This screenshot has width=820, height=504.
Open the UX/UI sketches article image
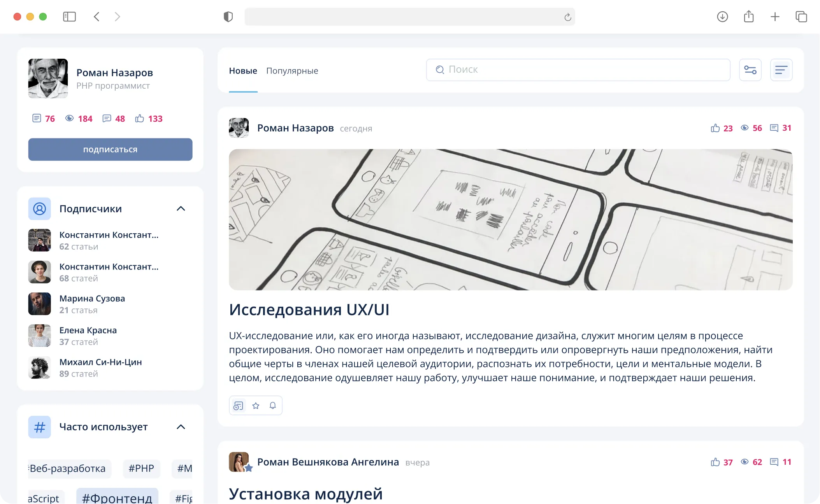[511, 220]
